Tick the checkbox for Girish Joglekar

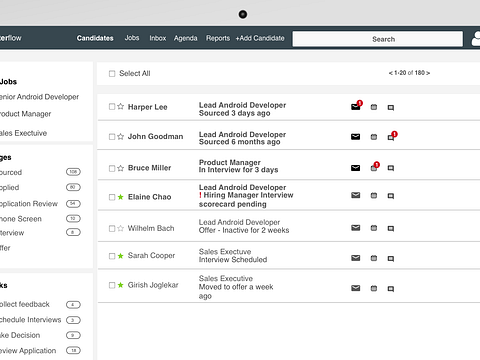pos(112,285)
